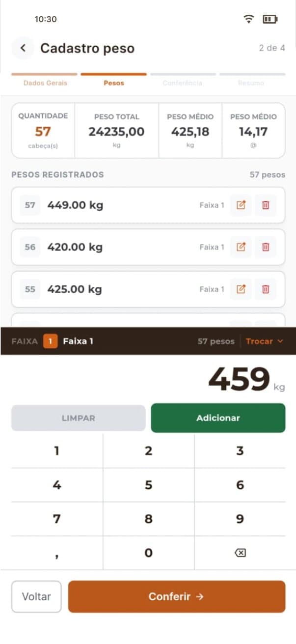Go back using the arrow at the top
The width and height of the screenshot is (296, 644).
point(23,48)
